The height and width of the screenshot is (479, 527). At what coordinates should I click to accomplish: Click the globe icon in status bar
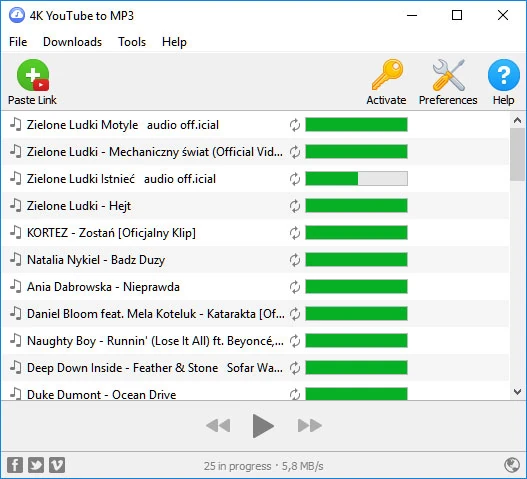click(x=512, y=465)
